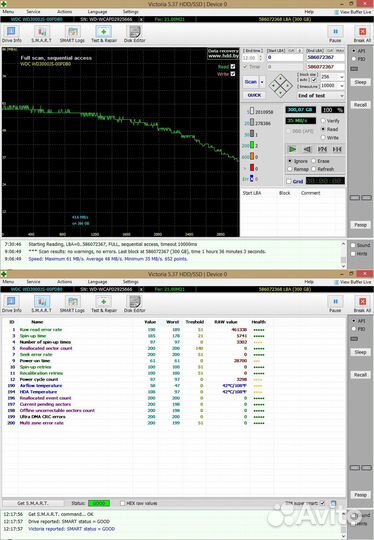Click the random-seek butterfly scan button
The image size is (374, 540).
coord(322,149)
